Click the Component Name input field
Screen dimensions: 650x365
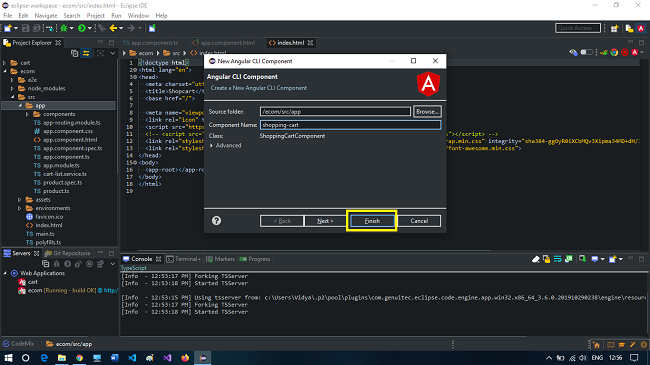[x=350, y=125]
